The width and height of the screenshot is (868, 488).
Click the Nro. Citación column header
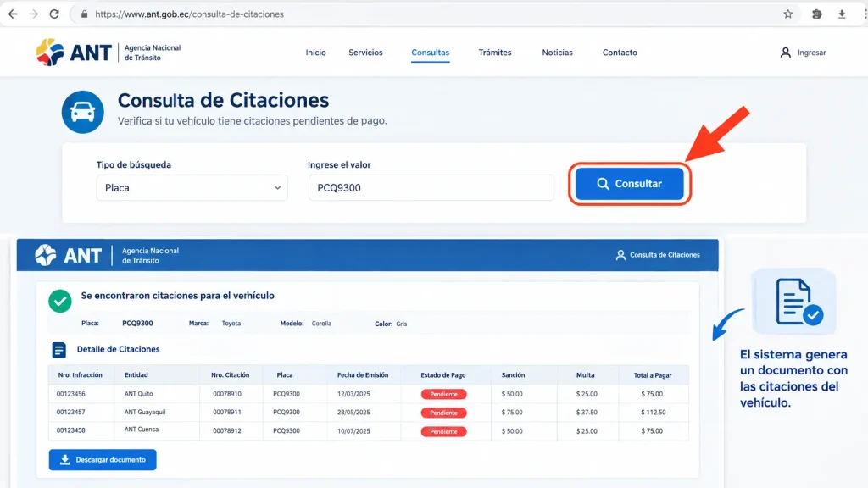(x=230, y=375)
